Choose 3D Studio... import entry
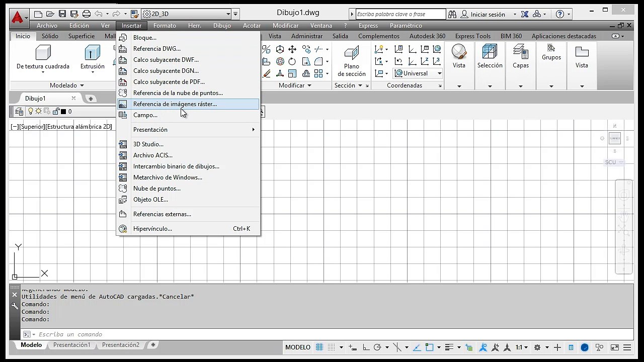Image resolution: width=644 pixels, height=362 pixels. 188,144
